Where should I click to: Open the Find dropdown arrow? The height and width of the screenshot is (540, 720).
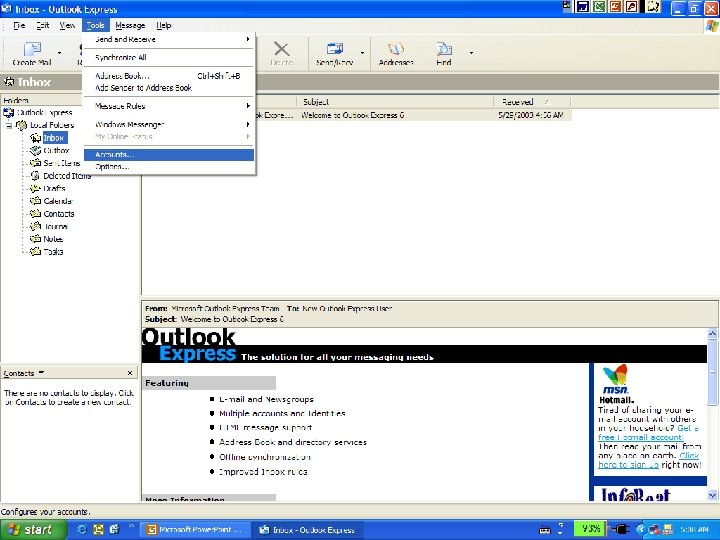471,53
